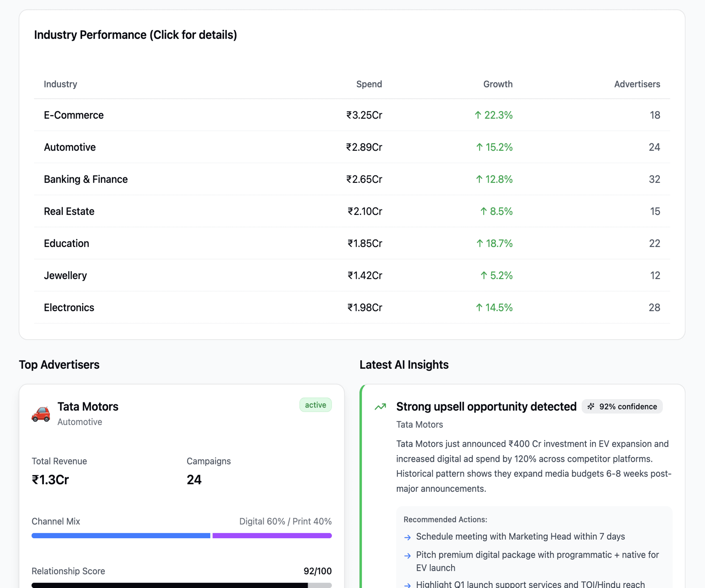Click the arrow beside Pitch premium digital package

point(407,556)
